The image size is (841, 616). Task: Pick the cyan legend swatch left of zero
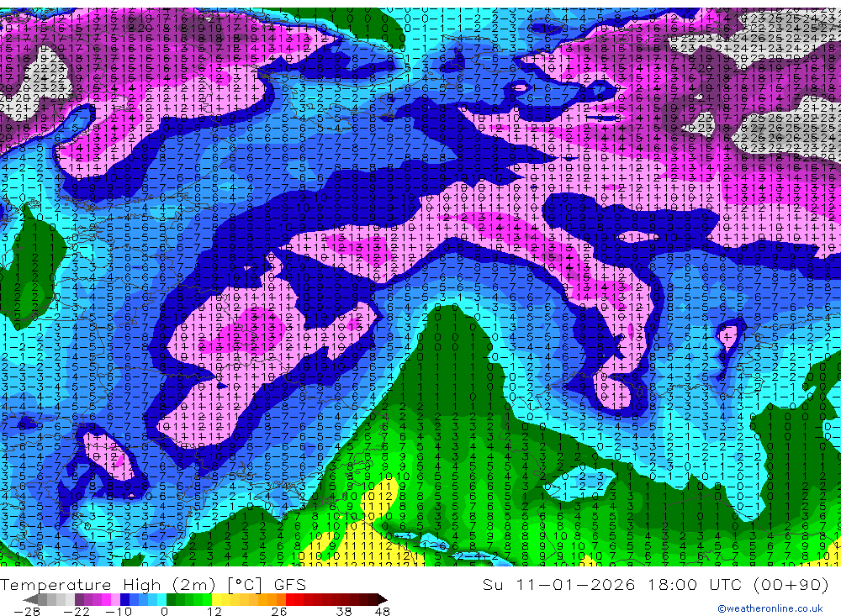(x=161, y=599)
